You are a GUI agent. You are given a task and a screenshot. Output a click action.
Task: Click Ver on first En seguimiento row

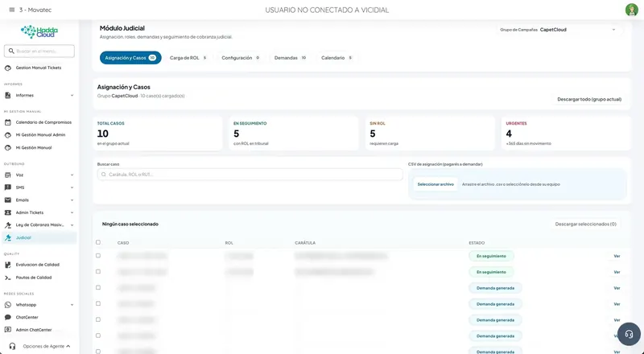tap(617, 256)
